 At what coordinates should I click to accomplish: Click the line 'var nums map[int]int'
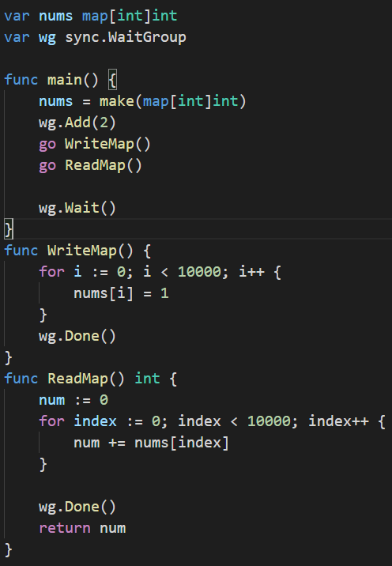point(91,16)
